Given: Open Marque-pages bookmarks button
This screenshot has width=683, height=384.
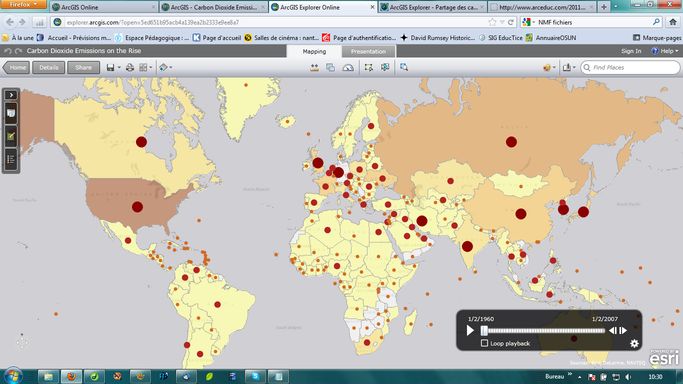Looking at the screenshot, I should (x=656, y=38).
